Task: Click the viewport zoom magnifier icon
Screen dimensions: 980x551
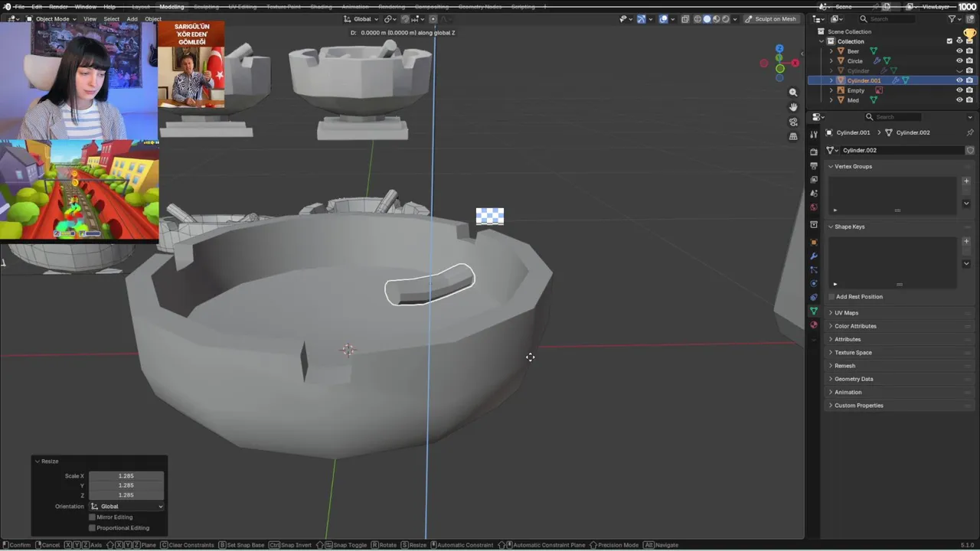Action: (x=793, y=92)
